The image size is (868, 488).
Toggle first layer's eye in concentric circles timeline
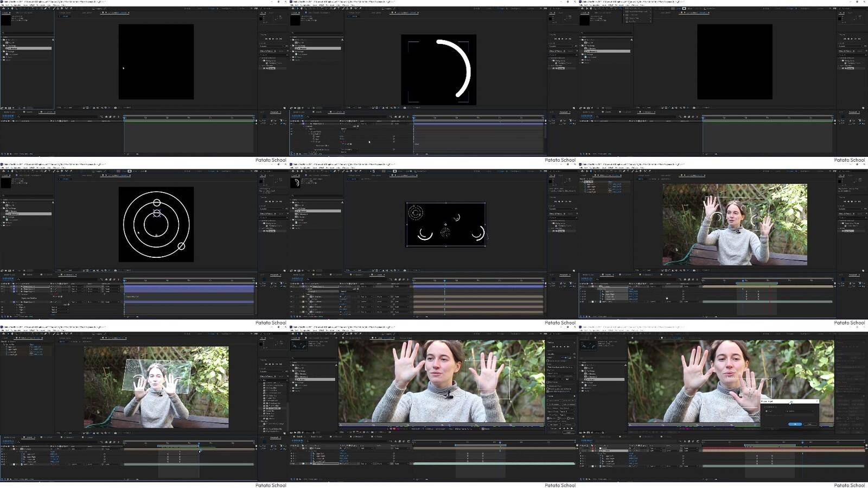2,287
